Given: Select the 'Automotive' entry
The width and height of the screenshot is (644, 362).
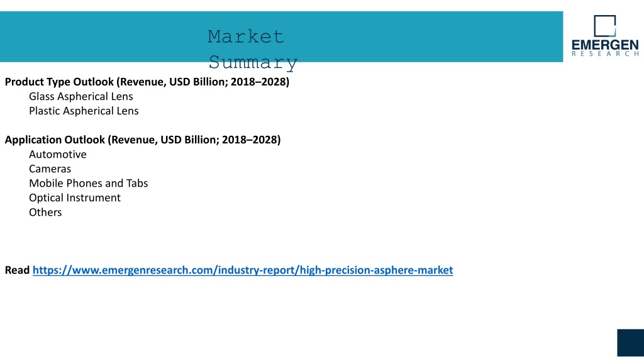Looking at the screenshot, I should pyautogui.click(x=58, y=155).
